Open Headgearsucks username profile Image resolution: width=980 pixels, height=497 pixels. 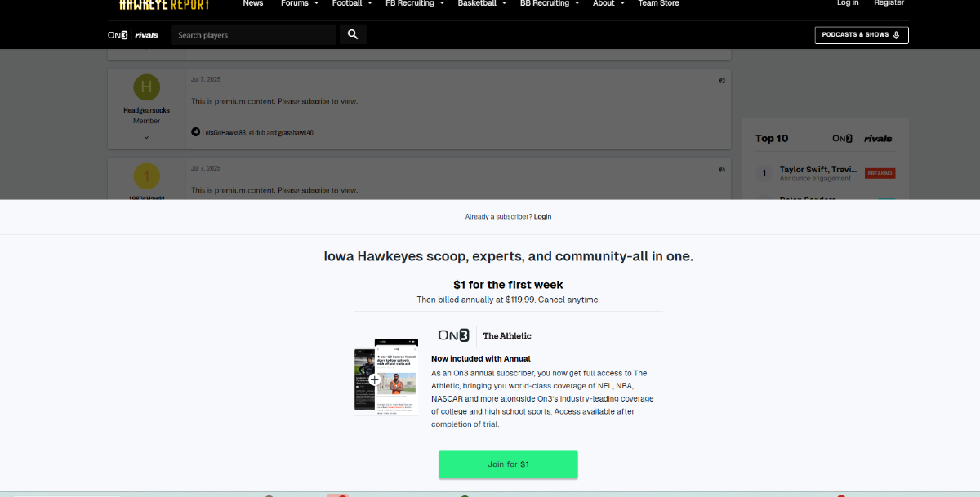147,110
